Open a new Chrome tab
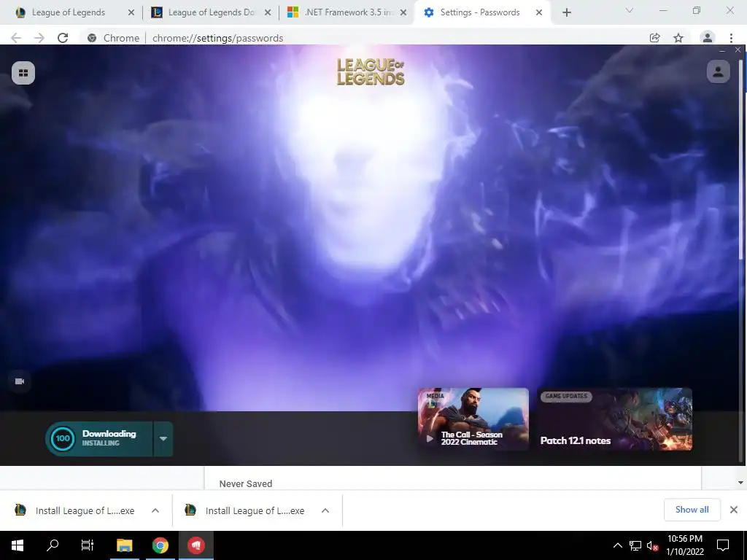This screenshot has width=747, height=560. click(566, 12)
